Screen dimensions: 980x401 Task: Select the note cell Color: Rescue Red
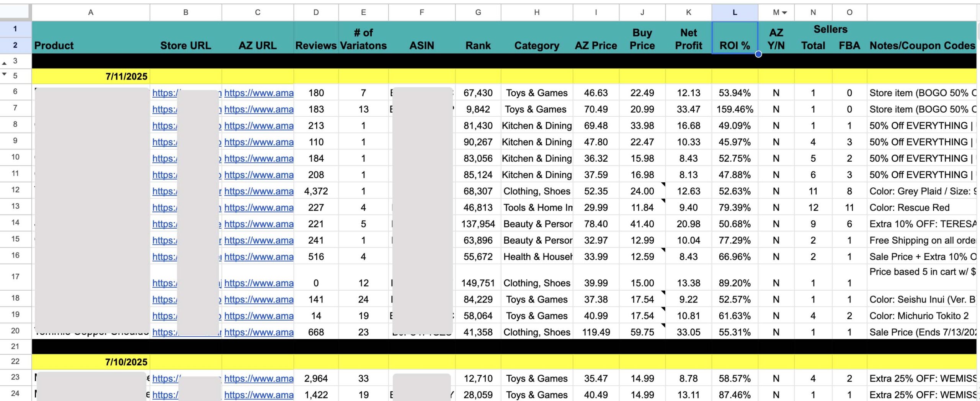click(x=922, y=208)
